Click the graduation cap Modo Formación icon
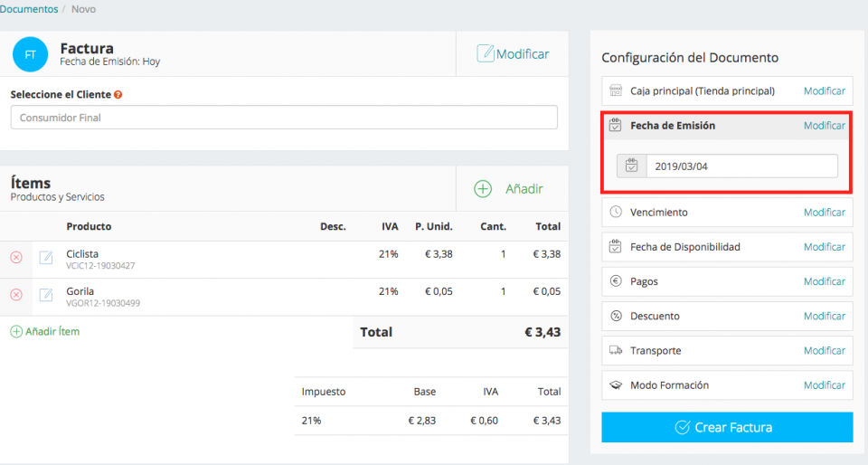868x465 pixels. (616, 384)
